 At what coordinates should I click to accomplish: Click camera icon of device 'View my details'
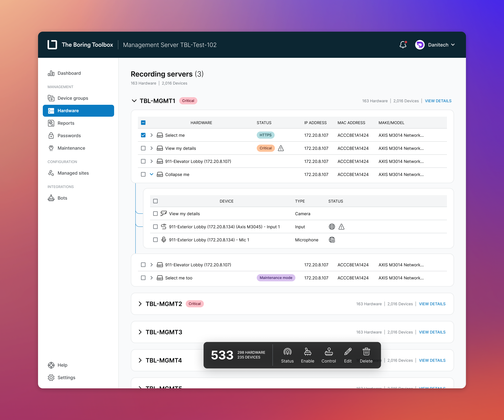click(164, 213)
